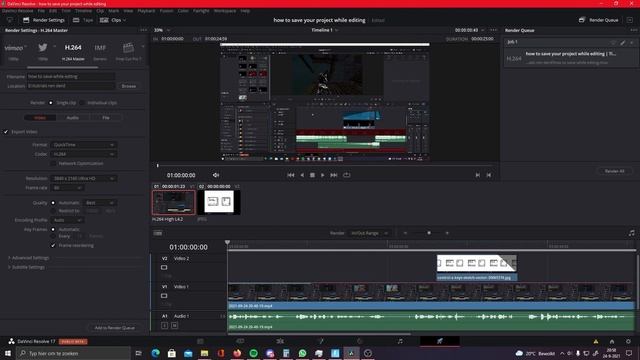Toggle loop playback button
Screen dimensions: 640x360
point(347,175)
